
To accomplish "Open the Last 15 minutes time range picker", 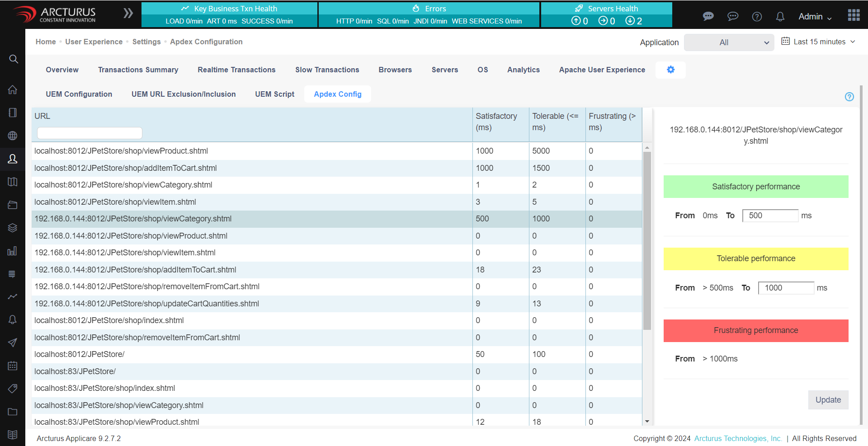I will (x=818, y=42).
